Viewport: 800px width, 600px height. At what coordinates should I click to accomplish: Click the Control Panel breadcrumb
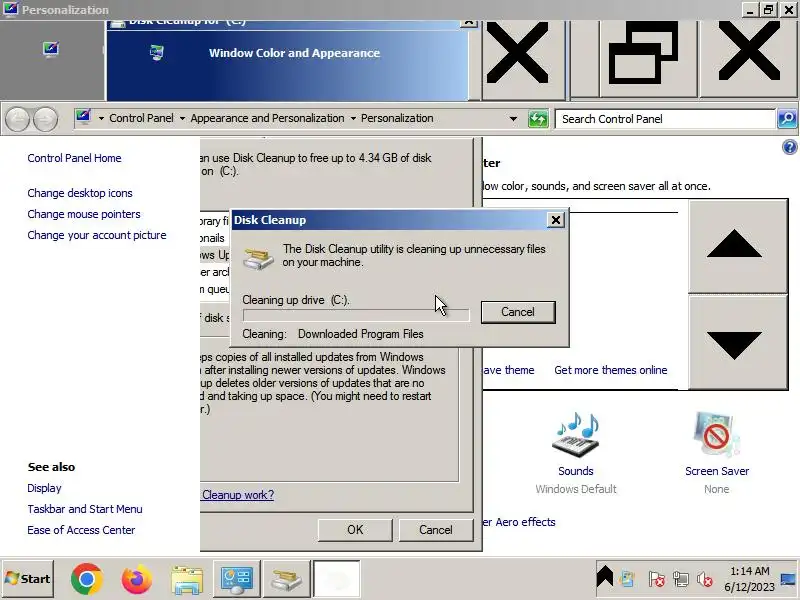tap(141, 118)
